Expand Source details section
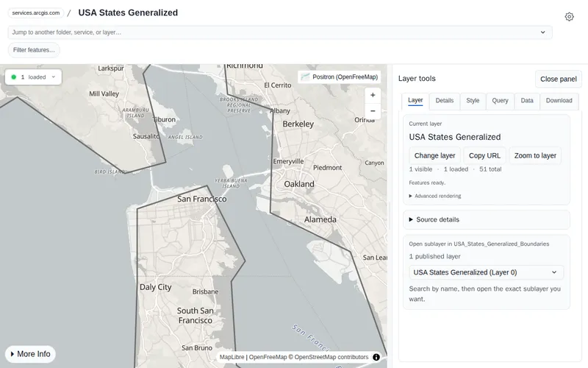The width and height of the screenshot is (588, 368). click(487, 219)
